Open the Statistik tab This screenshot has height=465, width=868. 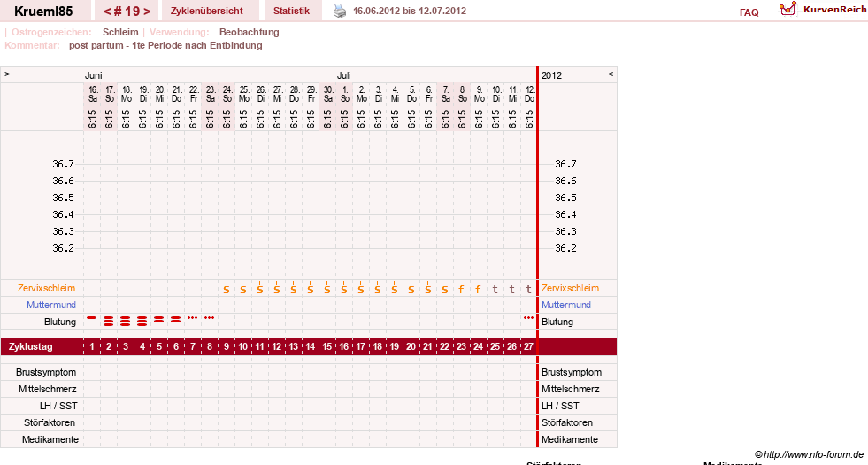point(291,11)
